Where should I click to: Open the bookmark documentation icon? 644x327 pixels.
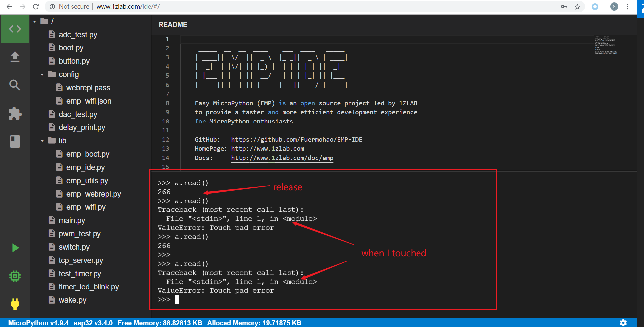[x=15, y=141]
